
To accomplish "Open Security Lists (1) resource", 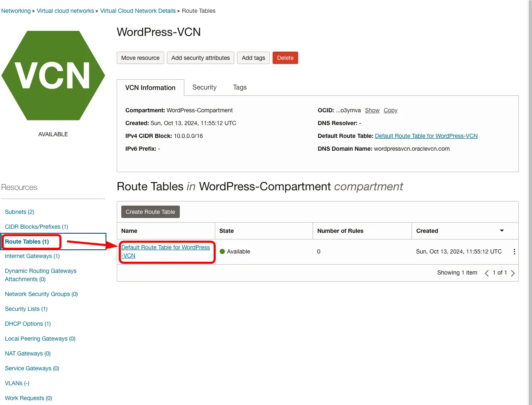I will (26, 309).
